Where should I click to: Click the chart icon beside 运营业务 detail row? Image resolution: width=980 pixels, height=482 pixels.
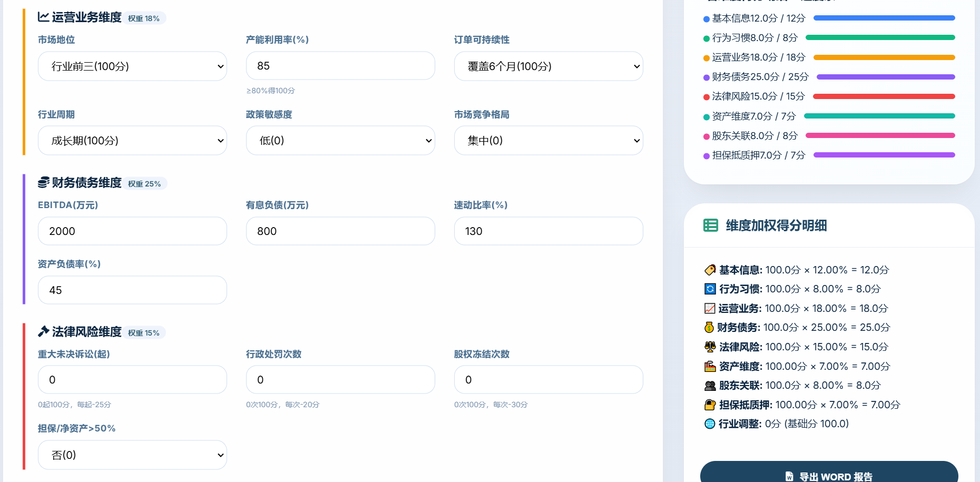point(710,308)
